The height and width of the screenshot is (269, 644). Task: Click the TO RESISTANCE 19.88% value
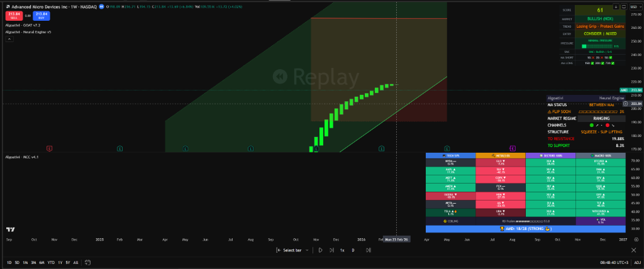click(x=618, y=139)
